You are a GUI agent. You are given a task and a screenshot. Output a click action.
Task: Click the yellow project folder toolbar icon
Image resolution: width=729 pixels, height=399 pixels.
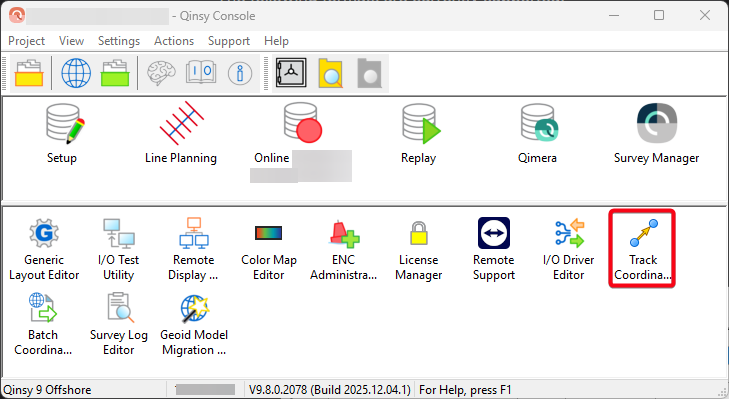29,73
